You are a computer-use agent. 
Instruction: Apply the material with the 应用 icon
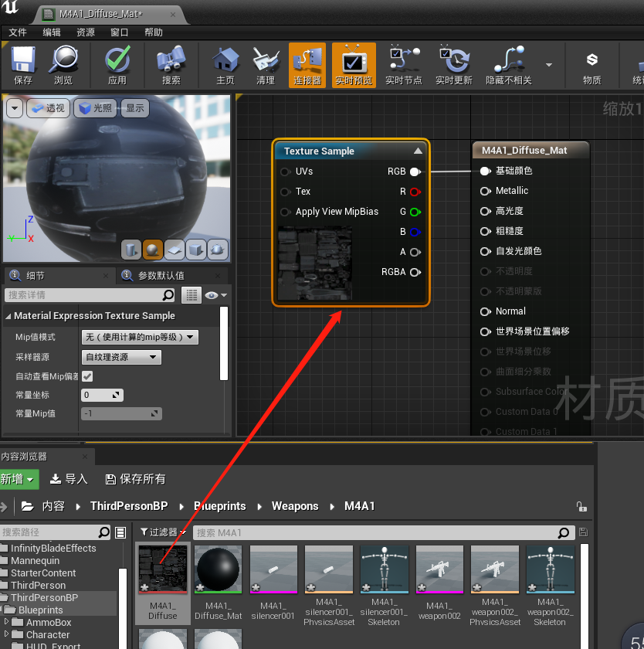coord(117,65)
